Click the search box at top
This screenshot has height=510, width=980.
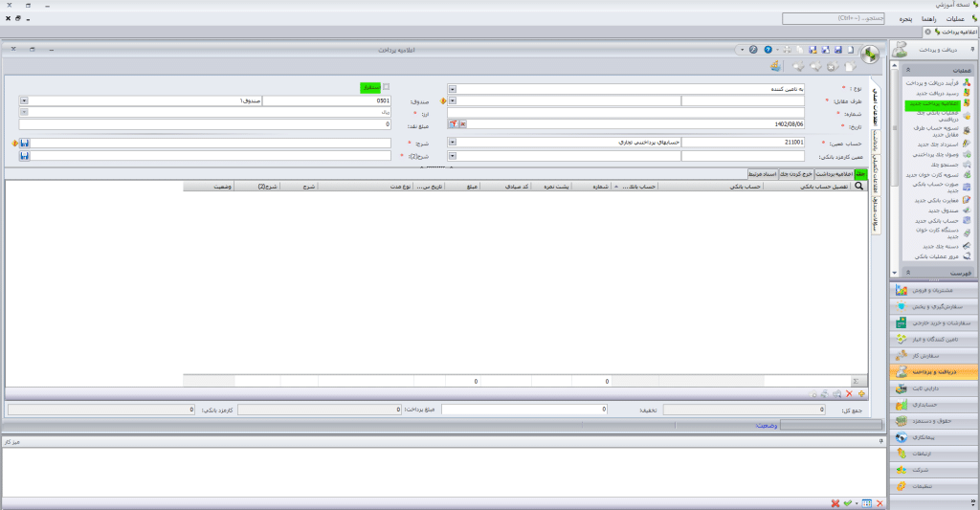[834, 19]
